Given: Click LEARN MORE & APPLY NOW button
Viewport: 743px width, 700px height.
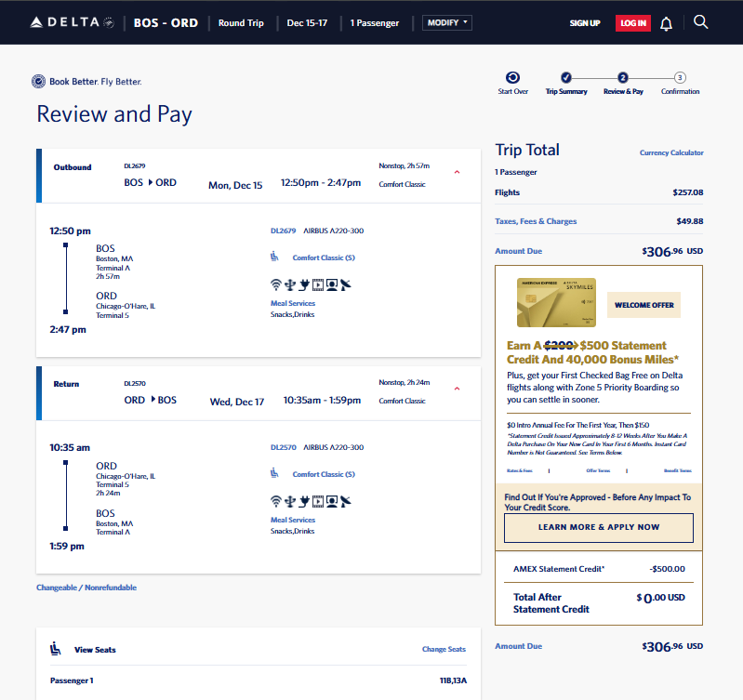Looking at the screenshot, I should [599, 528].
